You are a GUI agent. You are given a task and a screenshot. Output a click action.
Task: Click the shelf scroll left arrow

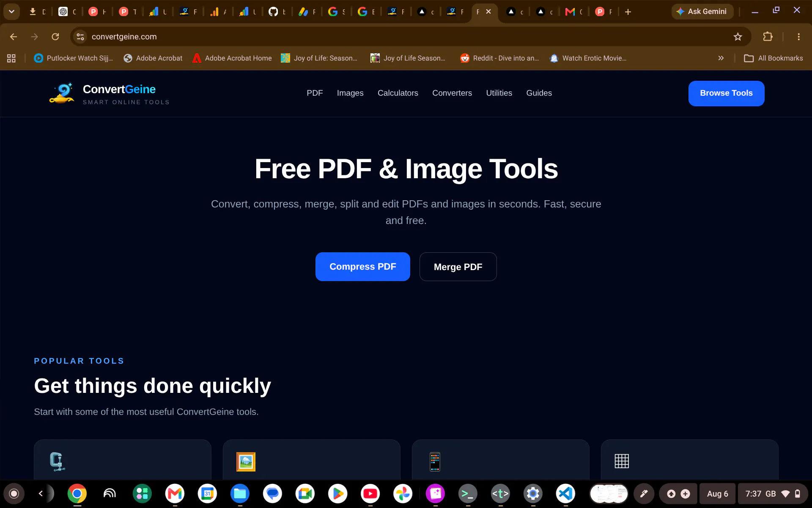click(41, 494)
